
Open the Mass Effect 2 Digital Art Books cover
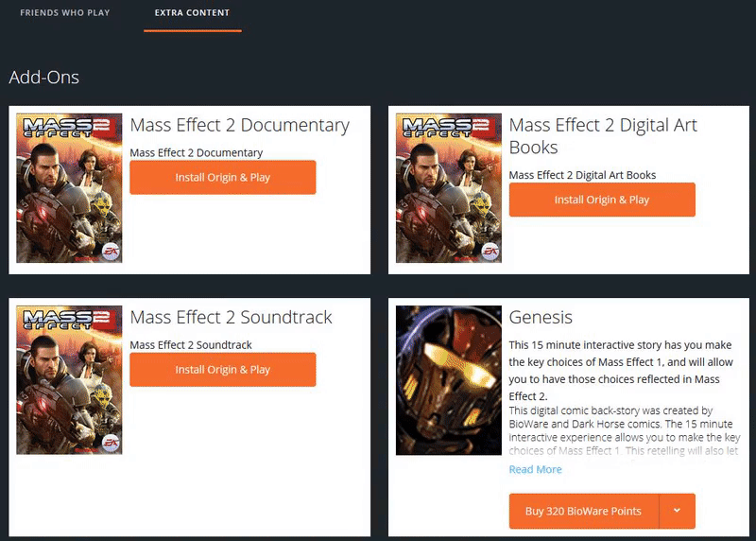(448, 188)
